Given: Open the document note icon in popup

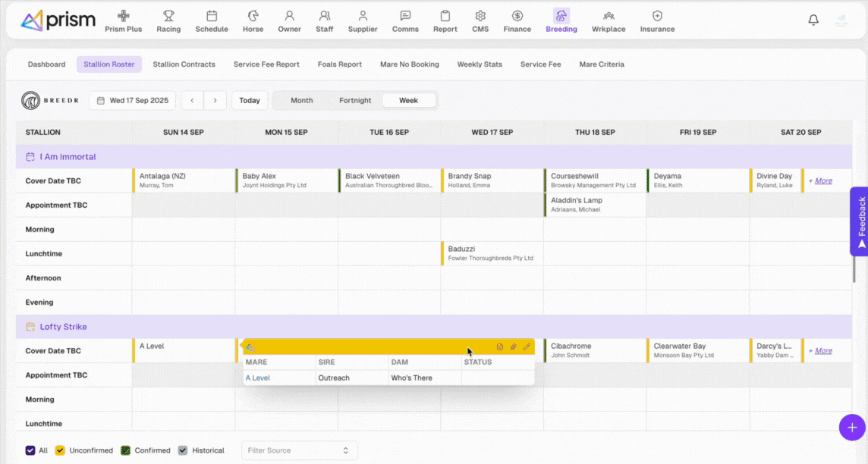Looking at the screenshot, I should coord(500,347).
